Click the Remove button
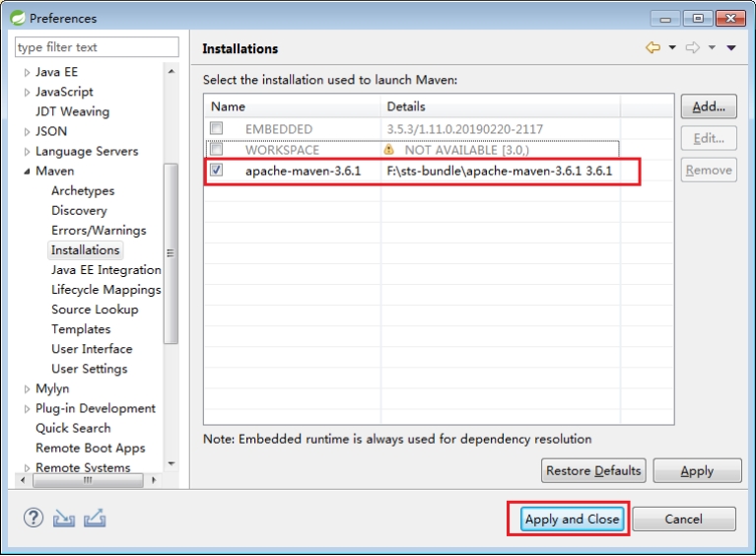 pyautogui.click(x=709, y=170)
